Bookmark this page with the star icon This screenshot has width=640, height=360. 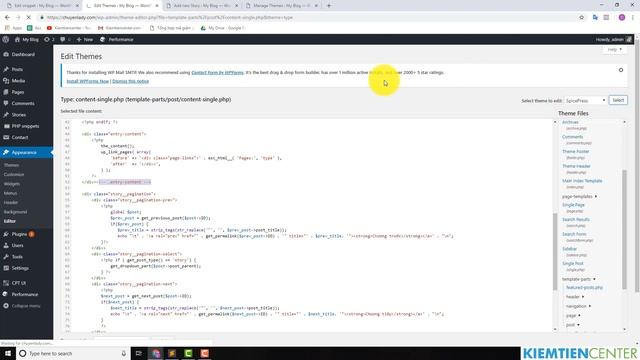tap(582, 18)
